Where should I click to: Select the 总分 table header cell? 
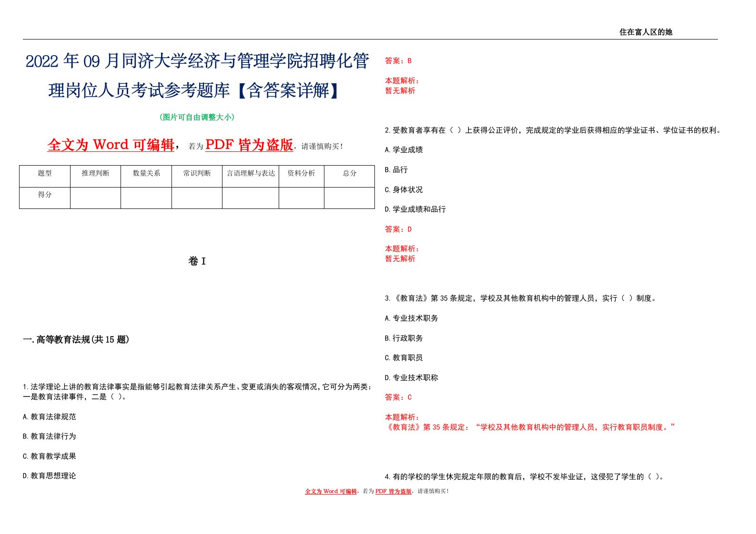[350, 176]
